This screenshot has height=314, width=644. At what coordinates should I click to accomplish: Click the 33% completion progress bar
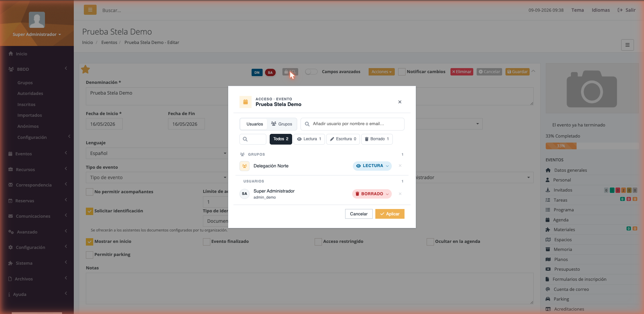click(592, 146)
